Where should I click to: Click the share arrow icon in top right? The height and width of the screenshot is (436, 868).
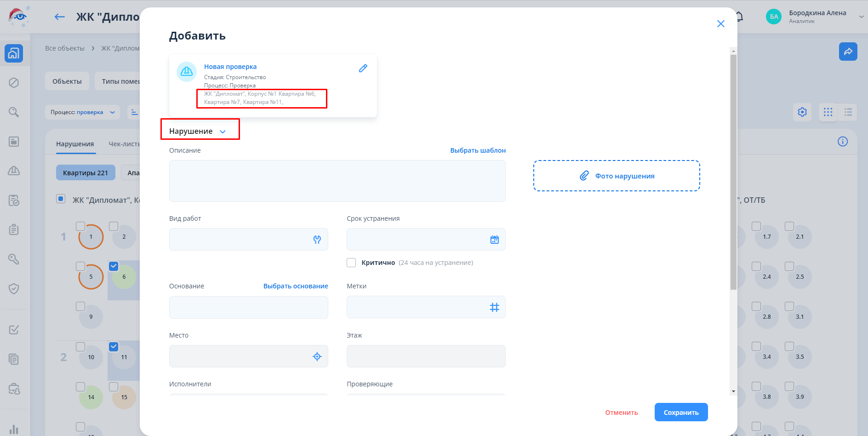coord(848,52)
